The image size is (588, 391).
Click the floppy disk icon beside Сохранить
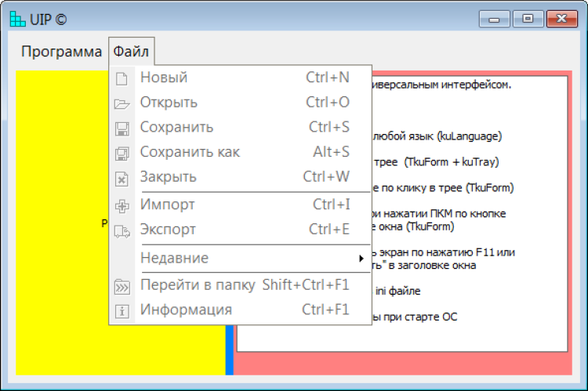(x=122, y=128)
